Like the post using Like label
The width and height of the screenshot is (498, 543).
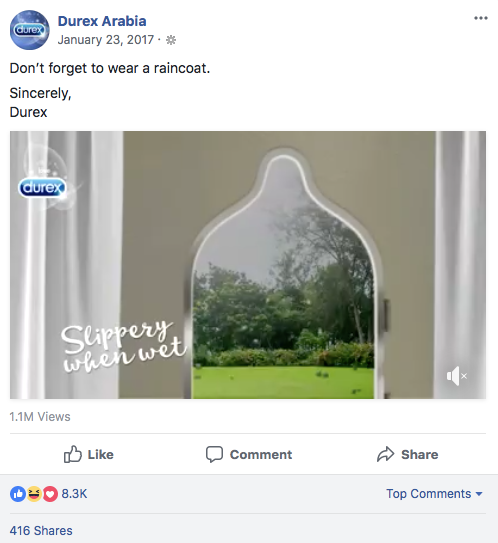point(100,454)
